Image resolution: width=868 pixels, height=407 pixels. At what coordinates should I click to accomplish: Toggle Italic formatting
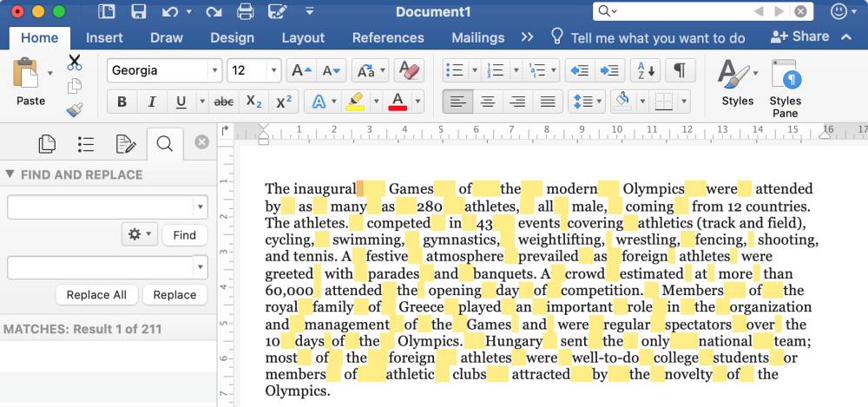pos(152,102)
